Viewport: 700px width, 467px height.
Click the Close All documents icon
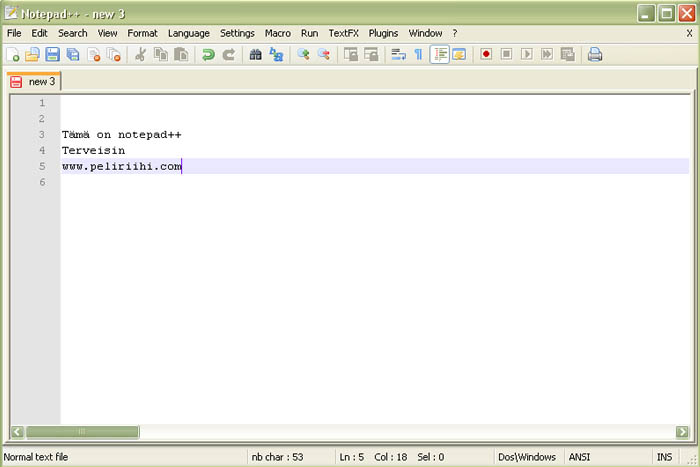point(114,54)
